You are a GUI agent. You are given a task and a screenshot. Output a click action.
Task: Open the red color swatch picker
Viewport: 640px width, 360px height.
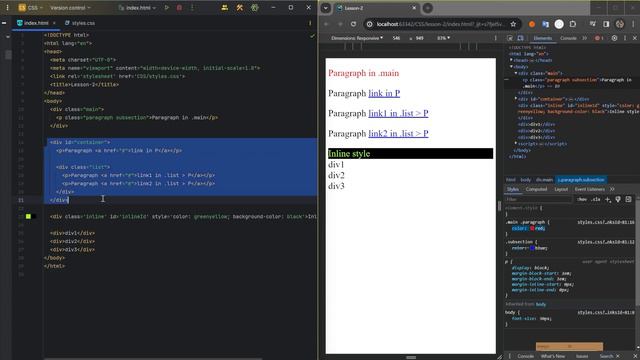click(x=532, y=229)
